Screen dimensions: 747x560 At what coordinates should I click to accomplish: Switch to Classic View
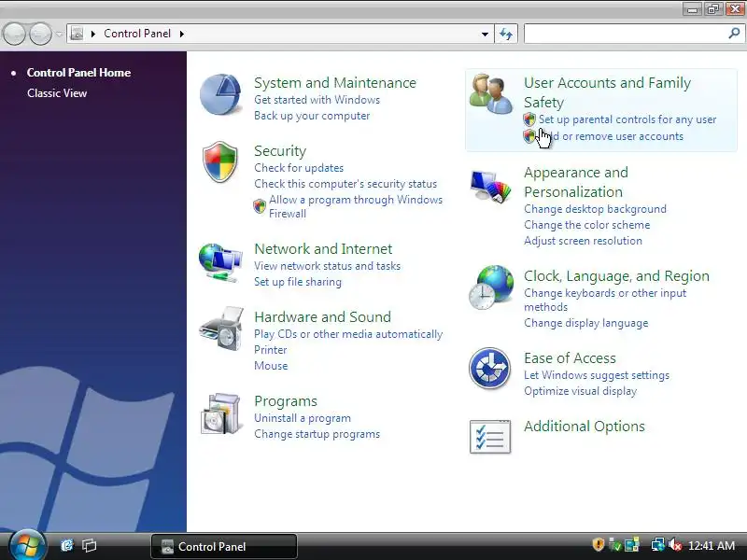click(x=57, y=92)
